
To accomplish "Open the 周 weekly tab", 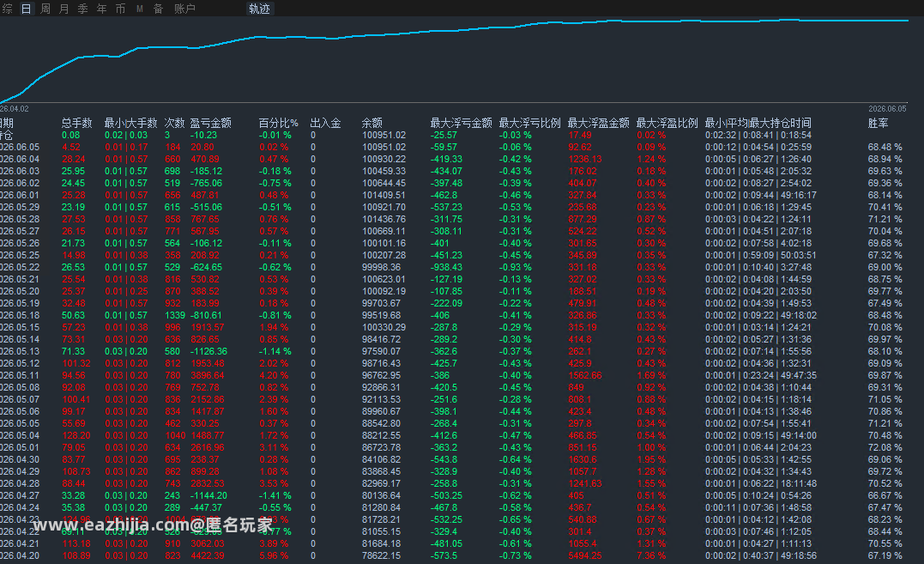I will coord(45,9).
